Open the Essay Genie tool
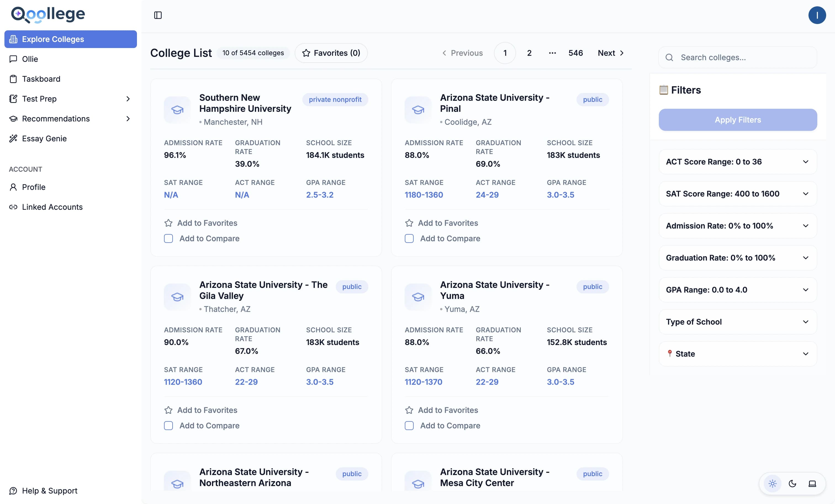This screenshot has height=504, width=835. 44,138
